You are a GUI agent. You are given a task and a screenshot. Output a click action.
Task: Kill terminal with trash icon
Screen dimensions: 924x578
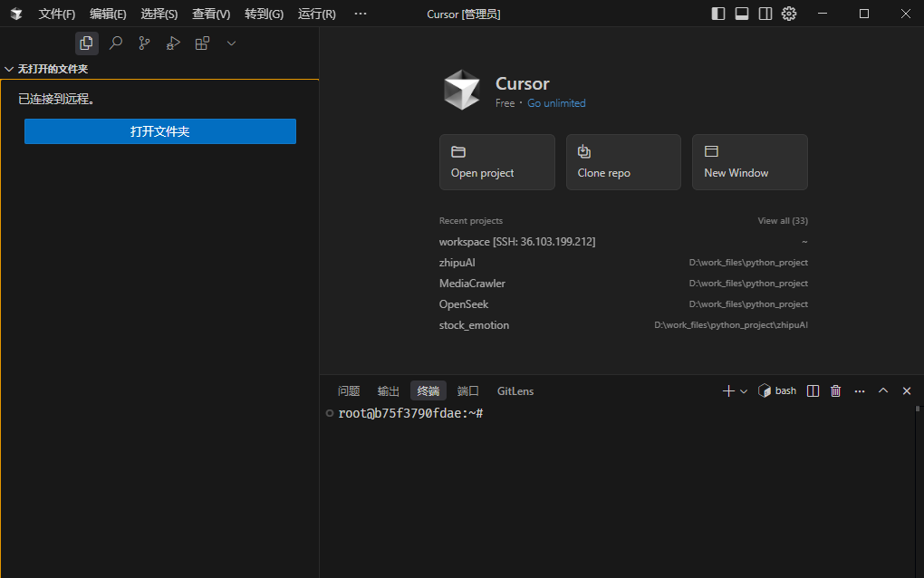pos(835,390)
